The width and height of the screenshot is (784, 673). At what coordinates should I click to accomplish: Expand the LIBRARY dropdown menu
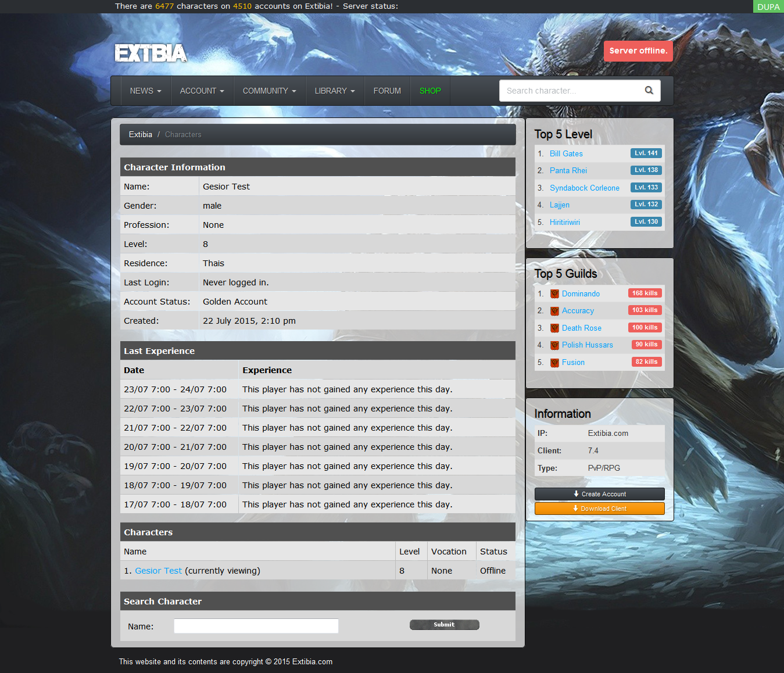tap(335, 91)
